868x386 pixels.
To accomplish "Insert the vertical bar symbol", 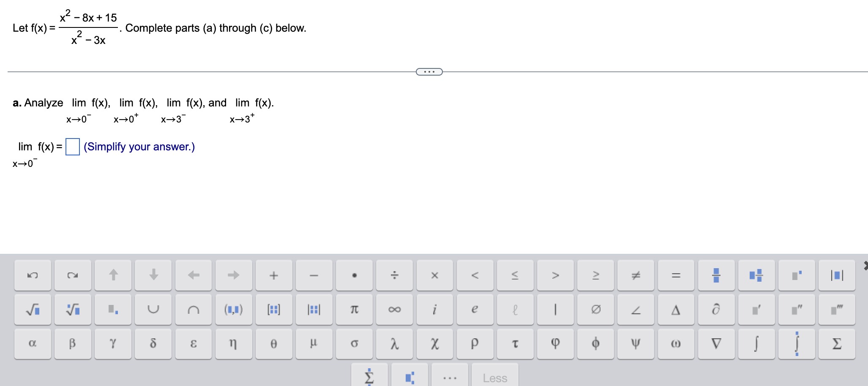I will (555, 310).
